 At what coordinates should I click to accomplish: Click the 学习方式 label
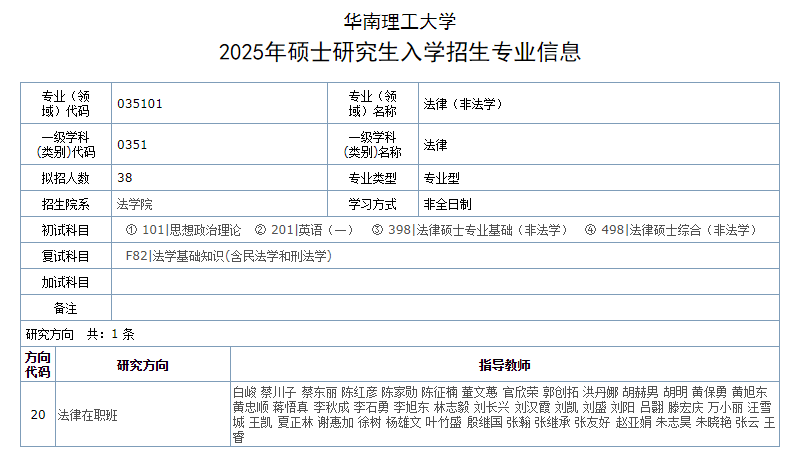(373, 204)
